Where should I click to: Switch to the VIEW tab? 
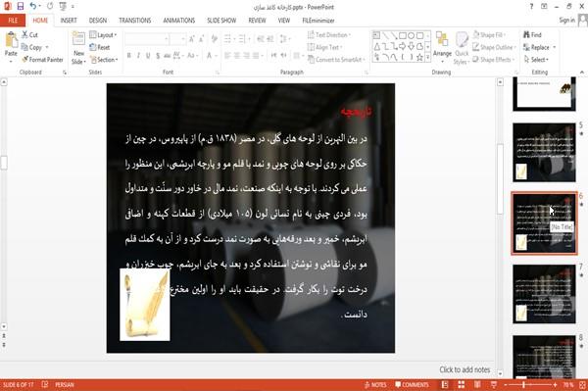[284, 21]
